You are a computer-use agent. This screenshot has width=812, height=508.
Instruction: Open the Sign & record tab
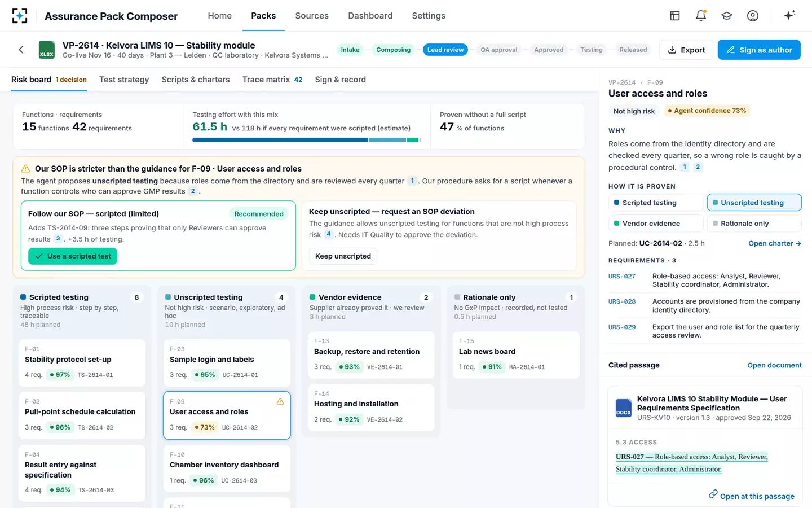pos(341,80)
